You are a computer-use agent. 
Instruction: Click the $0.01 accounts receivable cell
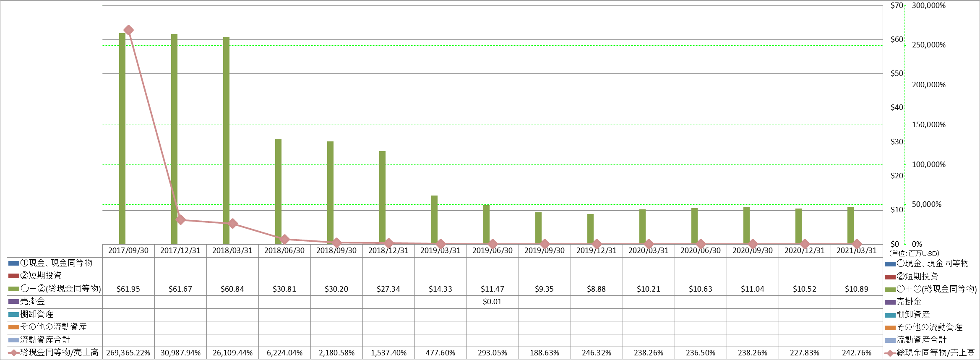click(493, 302)
